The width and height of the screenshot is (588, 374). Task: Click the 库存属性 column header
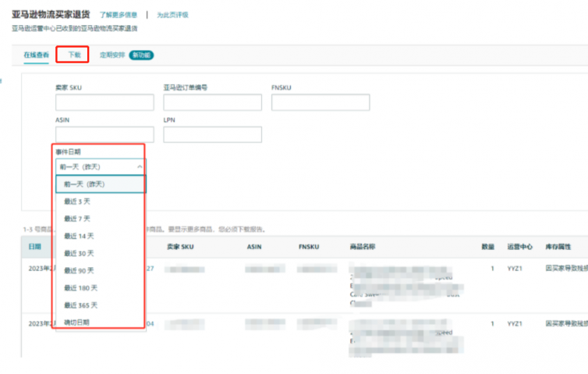click(x=558, y=247)
